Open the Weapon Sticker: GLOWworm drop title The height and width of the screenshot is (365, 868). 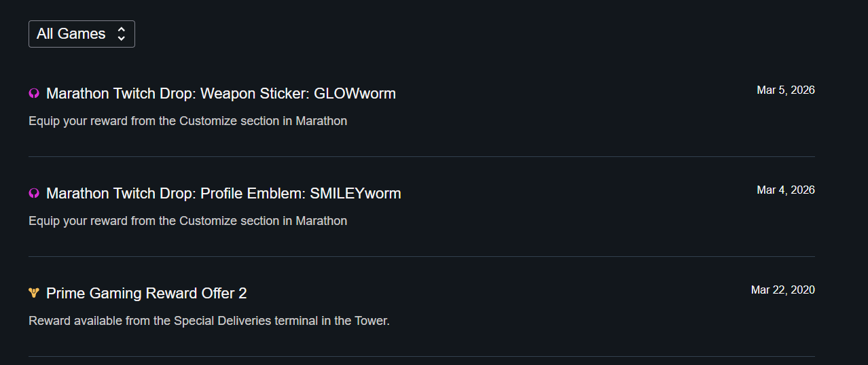click(221, 94)
